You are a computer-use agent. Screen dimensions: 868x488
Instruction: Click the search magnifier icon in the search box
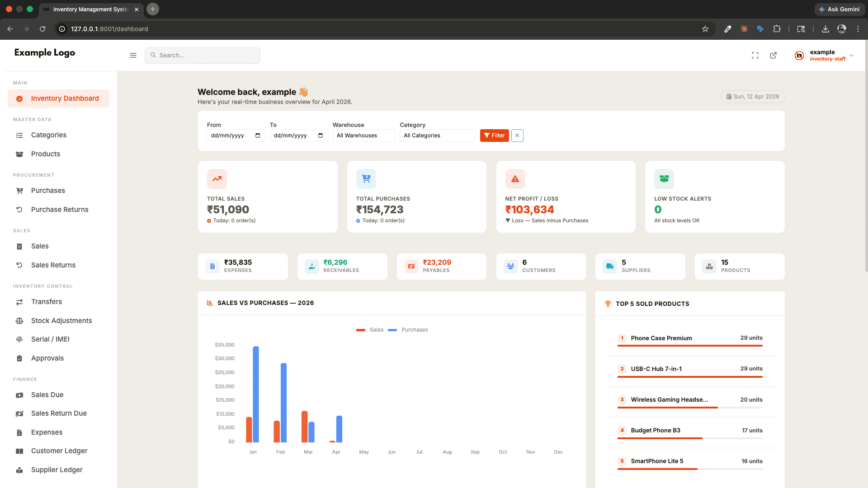coord(153,55)
